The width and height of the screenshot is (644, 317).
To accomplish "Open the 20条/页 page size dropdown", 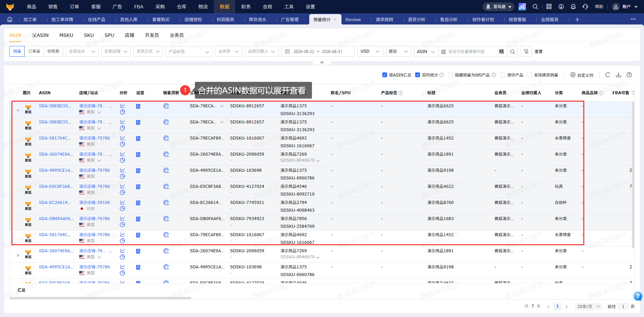I will pos(588,306).
